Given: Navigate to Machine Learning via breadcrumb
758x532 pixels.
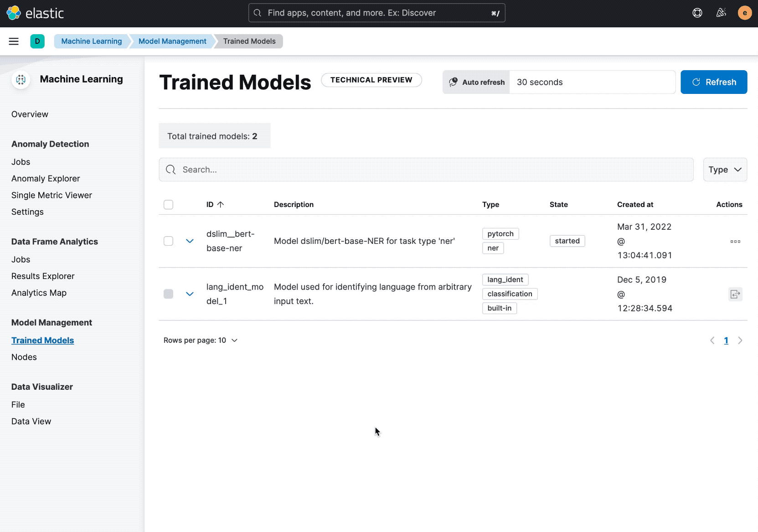Looking at the screenshot, I should tap(91, 41).
